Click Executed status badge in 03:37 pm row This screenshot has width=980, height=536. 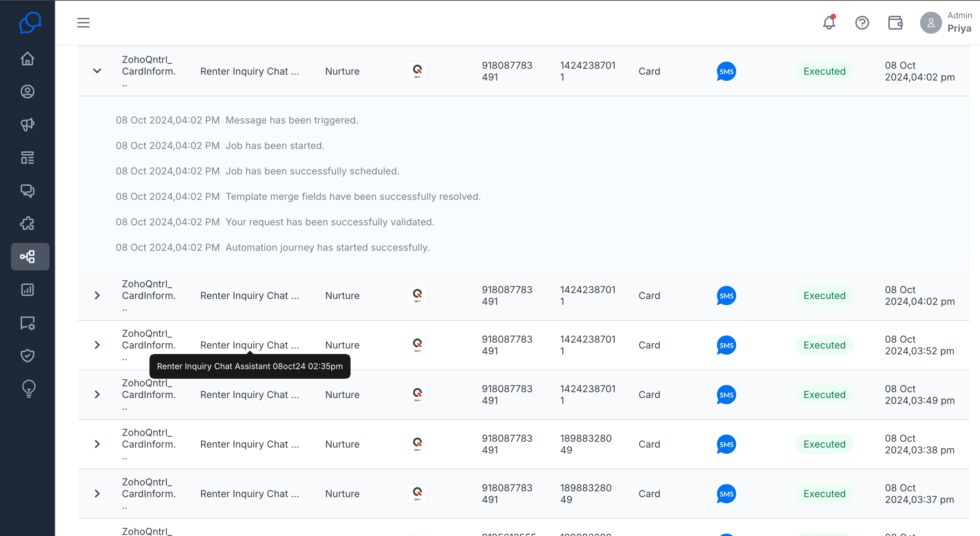[x=824, y=493]
